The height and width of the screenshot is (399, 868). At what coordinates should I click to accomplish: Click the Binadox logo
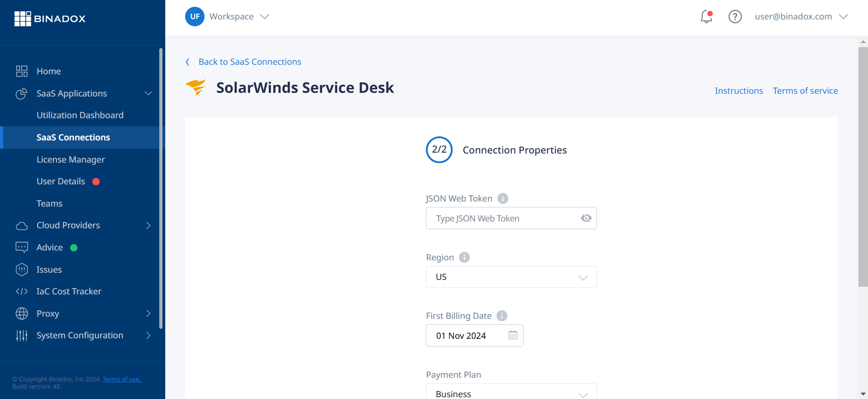pos(50,19)
